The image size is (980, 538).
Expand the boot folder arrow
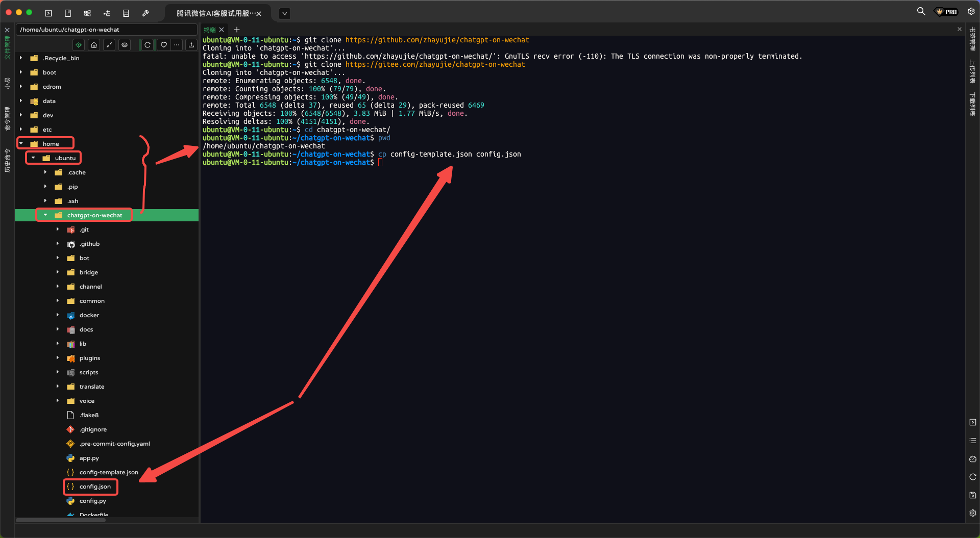pos(21,72)
